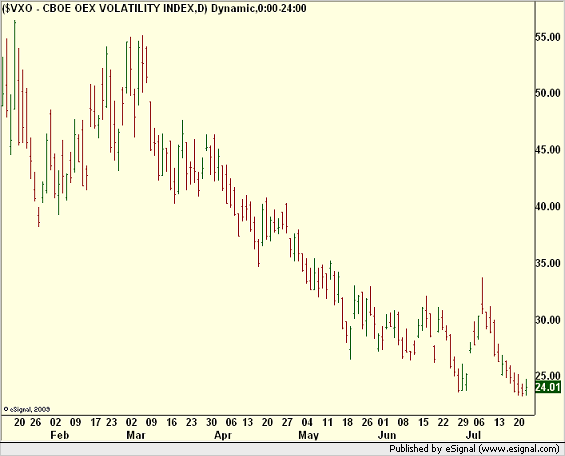Image resolution: width=565 pixels, height=456 pixels.
Task: Click the 40.00 price axis label
Action: tap(548, 207)
